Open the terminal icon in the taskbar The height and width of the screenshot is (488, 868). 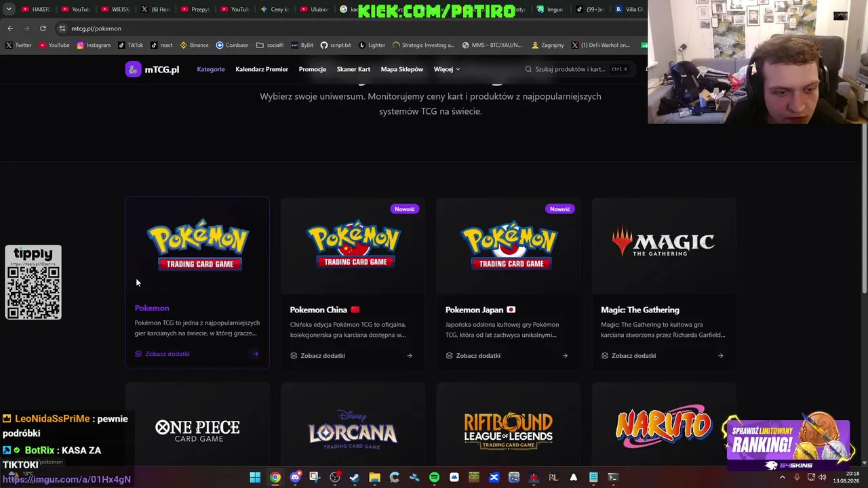pyautogui.click(x=613, y=477)
